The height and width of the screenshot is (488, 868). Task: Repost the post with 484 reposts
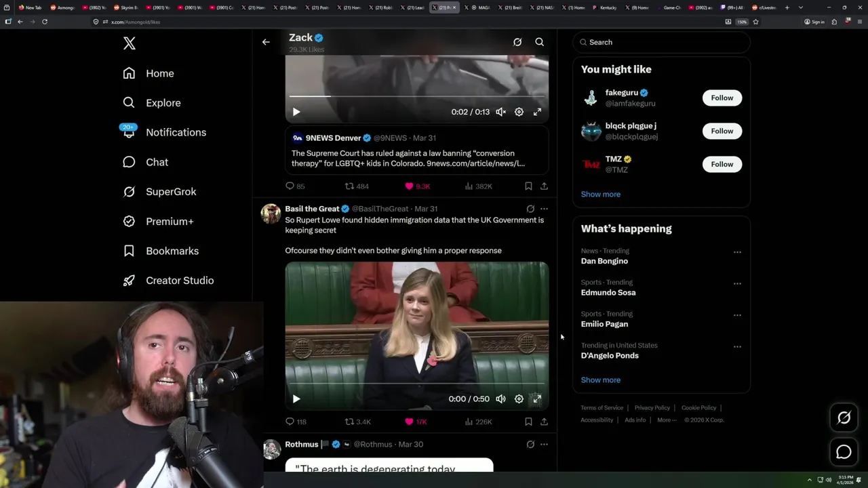coord(357,186)
